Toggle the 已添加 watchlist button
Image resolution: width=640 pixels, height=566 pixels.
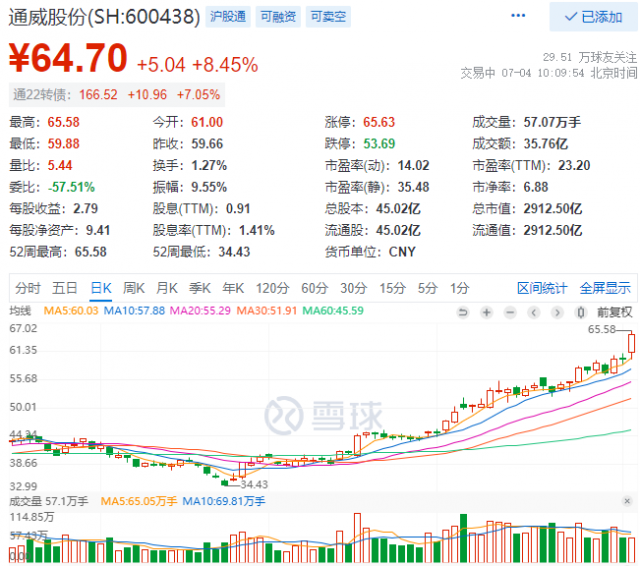[591, 17]
